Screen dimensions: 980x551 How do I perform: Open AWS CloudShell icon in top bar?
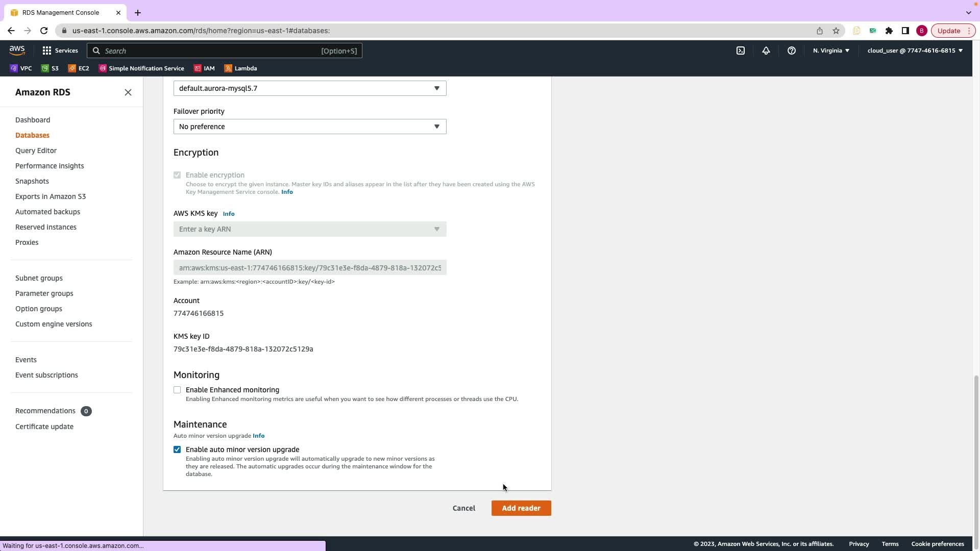(x=740, y=51)
